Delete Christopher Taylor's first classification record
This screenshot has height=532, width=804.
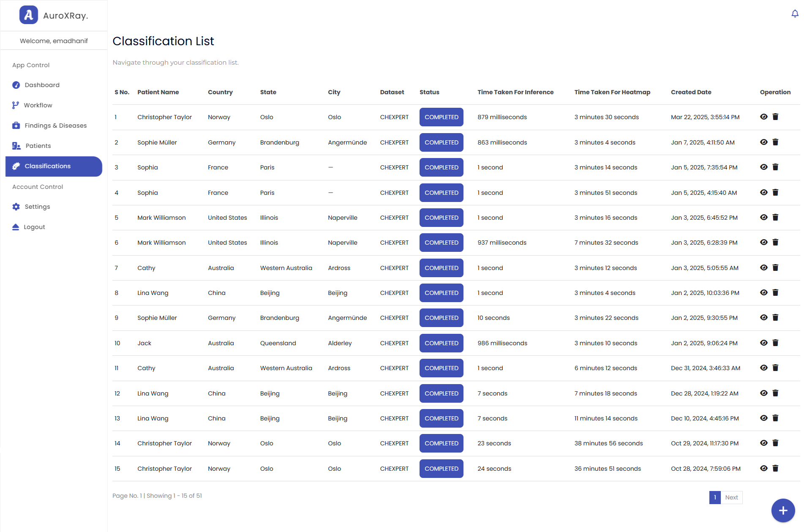(776, 117)
